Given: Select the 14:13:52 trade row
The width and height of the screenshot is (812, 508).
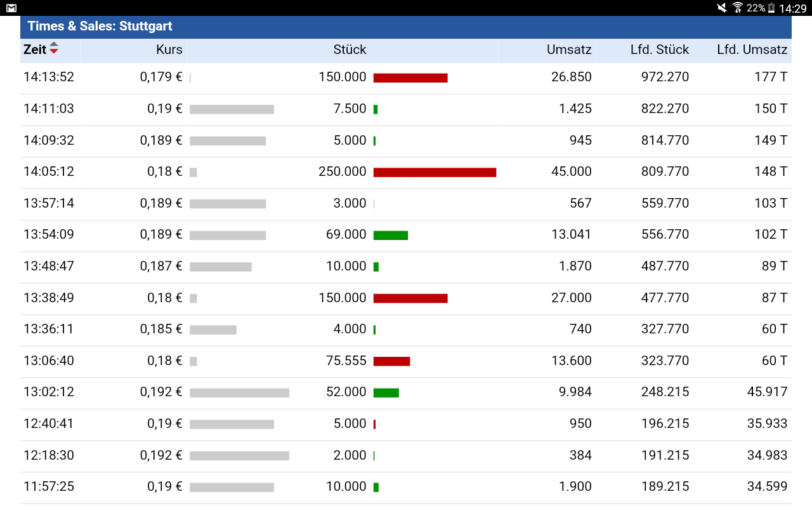Looking at the screenshot, I should 406,77.
